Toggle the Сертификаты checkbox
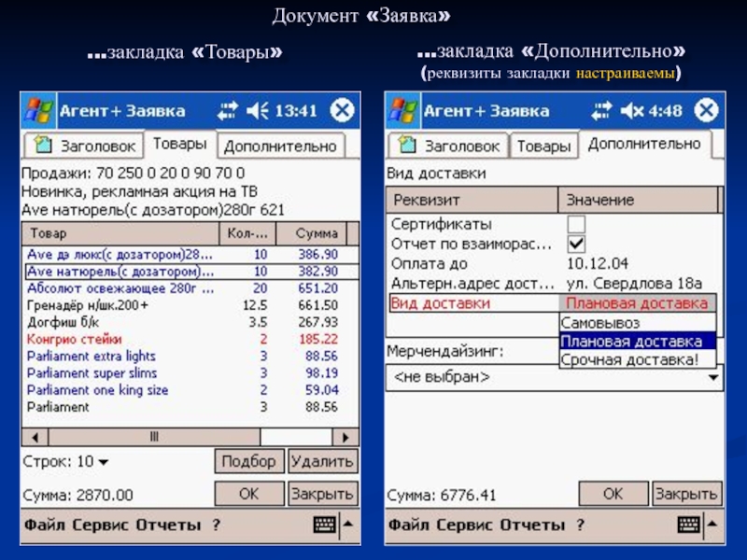Viewport: 747px width, 560px height. [x=576, y=224]
